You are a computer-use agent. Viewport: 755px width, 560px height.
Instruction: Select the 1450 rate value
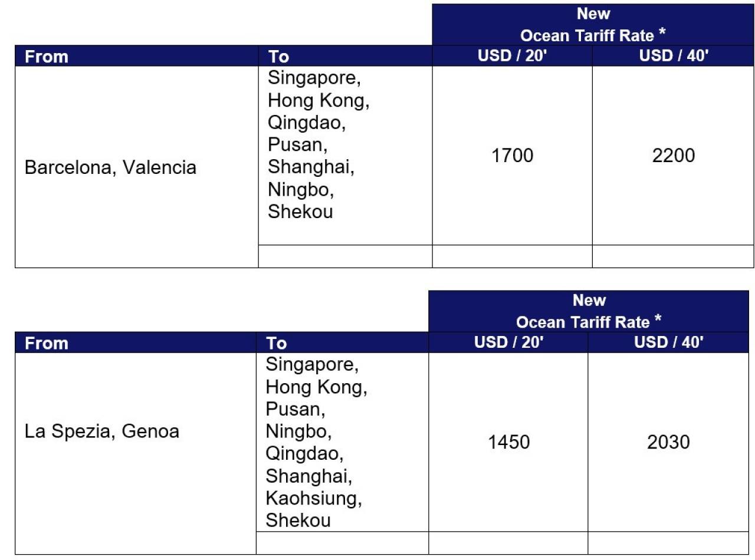click(508, 442)
